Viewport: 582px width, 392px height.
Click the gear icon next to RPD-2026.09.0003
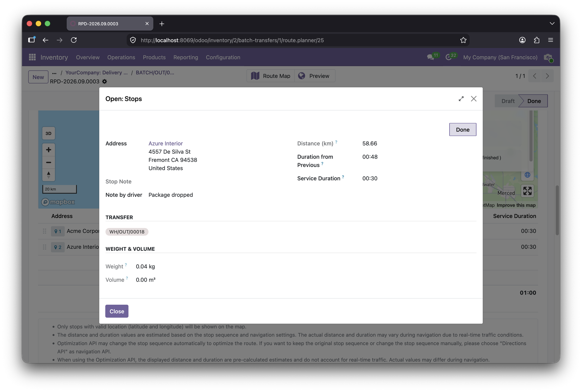point(105,82)
